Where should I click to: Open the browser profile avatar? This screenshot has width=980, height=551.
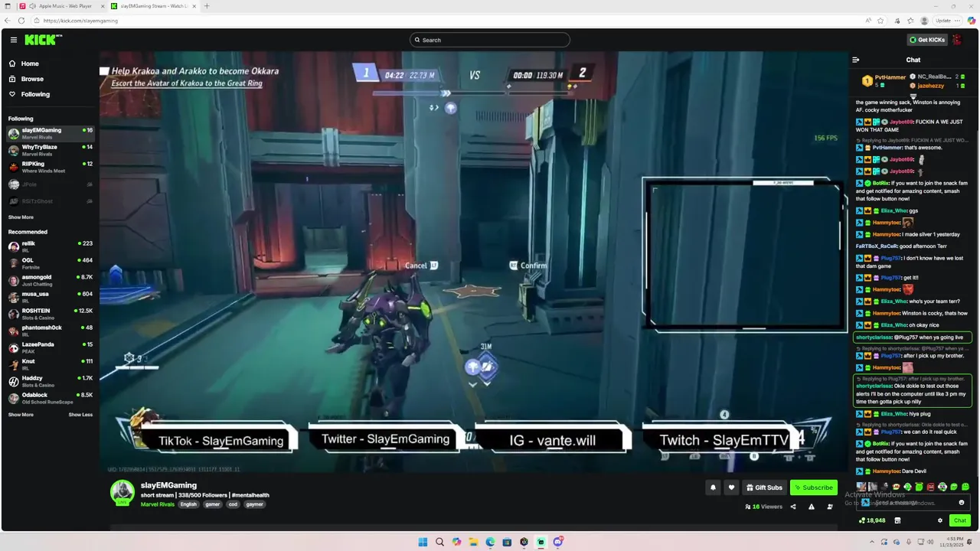point(925,21)
